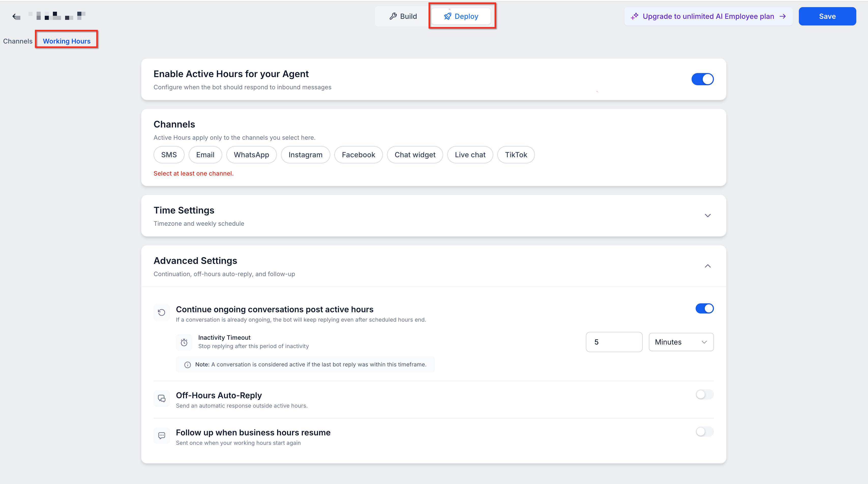Open the Minutes unit dropdown

[681, 342]
